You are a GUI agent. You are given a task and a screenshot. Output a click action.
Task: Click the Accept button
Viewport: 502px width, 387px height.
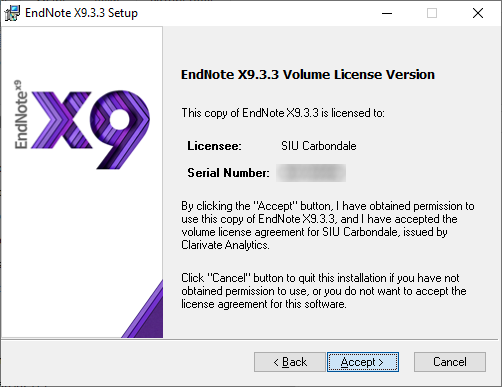[x=363, y=362]
